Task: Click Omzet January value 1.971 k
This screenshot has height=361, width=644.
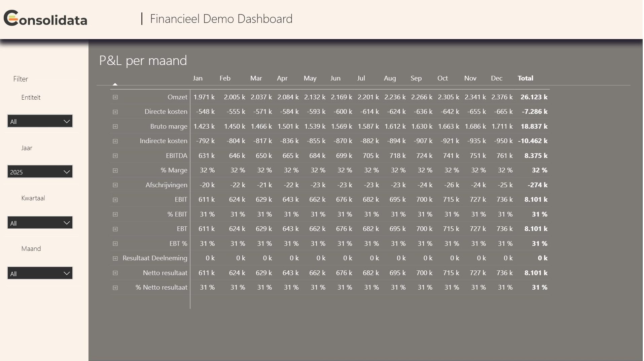Action: (204, 97)
